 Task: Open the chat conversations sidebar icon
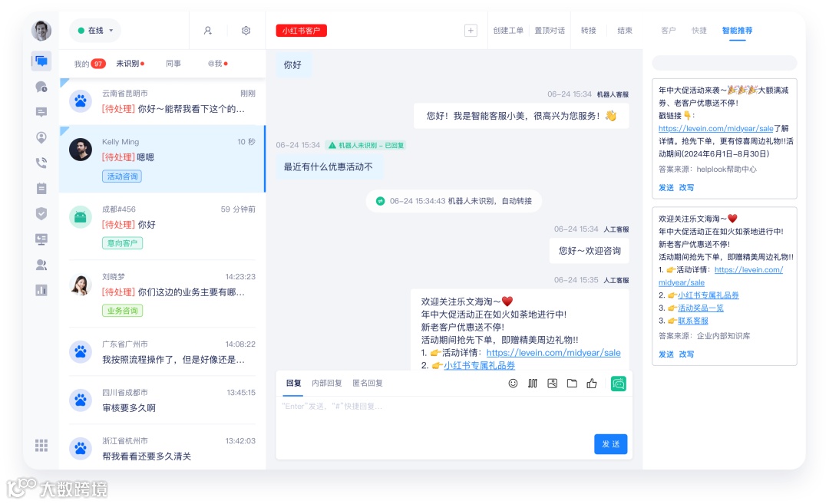[x=41, y=61]
